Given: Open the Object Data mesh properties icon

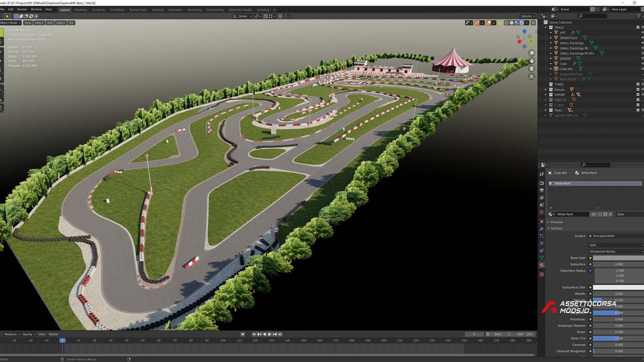Looking at the screenshot, I should coord(542,257).
